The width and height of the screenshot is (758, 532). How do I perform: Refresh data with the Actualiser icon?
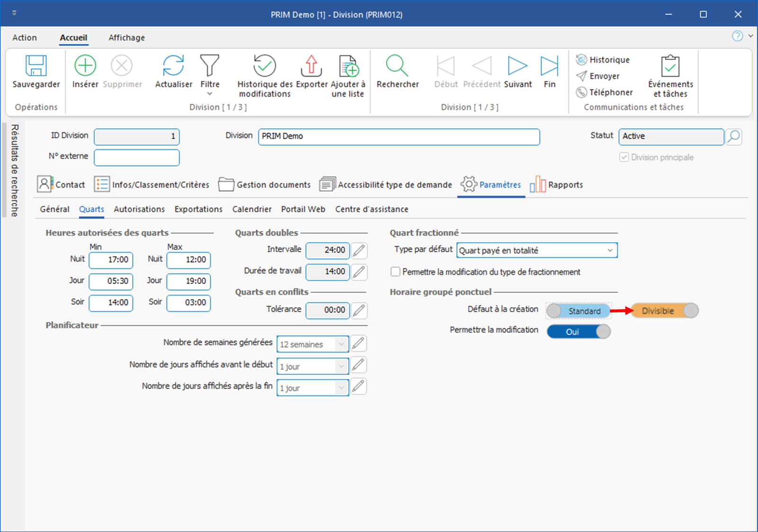click(173, 66)
